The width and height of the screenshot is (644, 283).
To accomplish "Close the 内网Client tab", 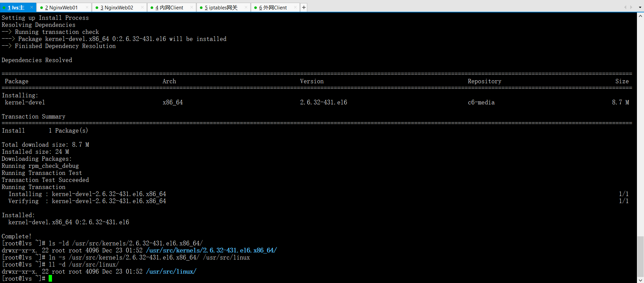I will pos(192,7).
